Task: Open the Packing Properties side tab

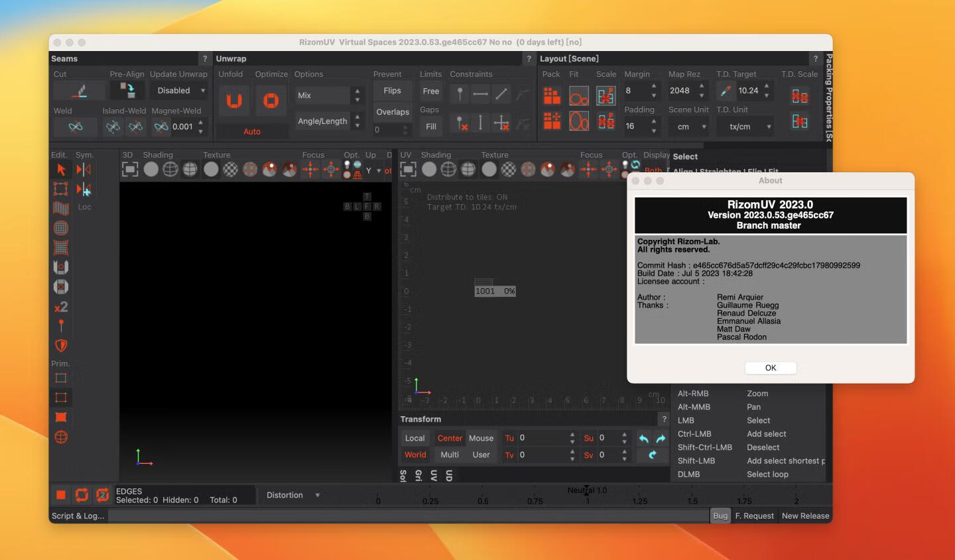Action: tap(828, 97)
